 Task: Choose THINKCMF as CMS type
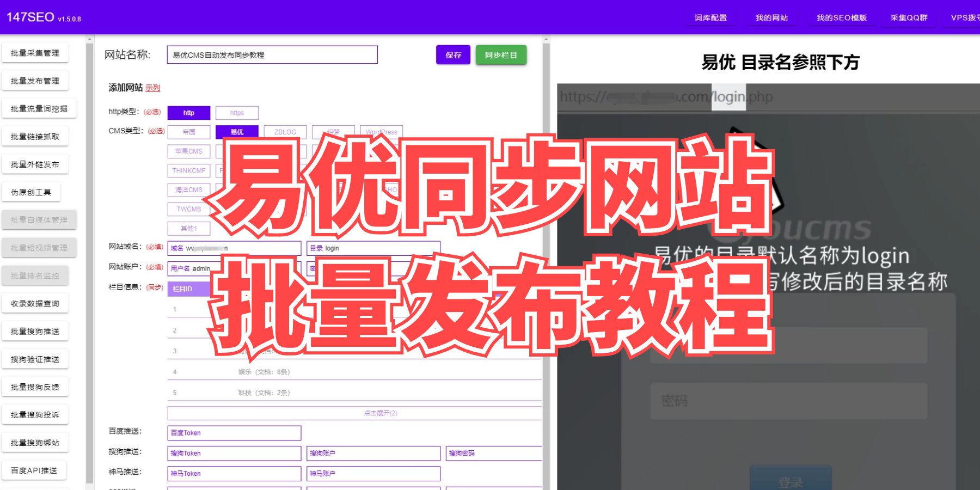tap(189, 170)
